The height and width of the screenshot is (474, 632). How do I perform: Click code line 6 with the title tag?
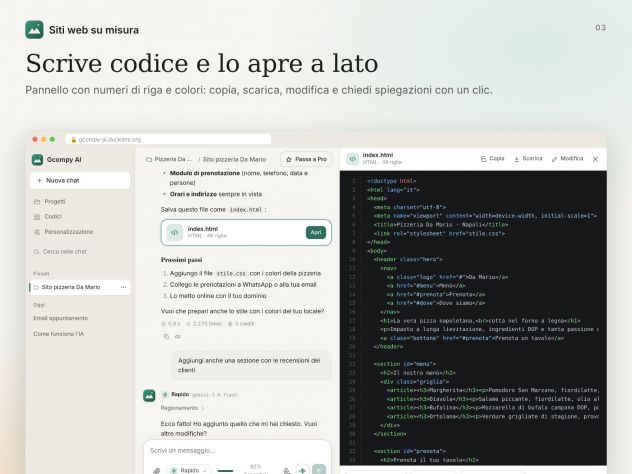pyautogui.click(x=440, y=225)
